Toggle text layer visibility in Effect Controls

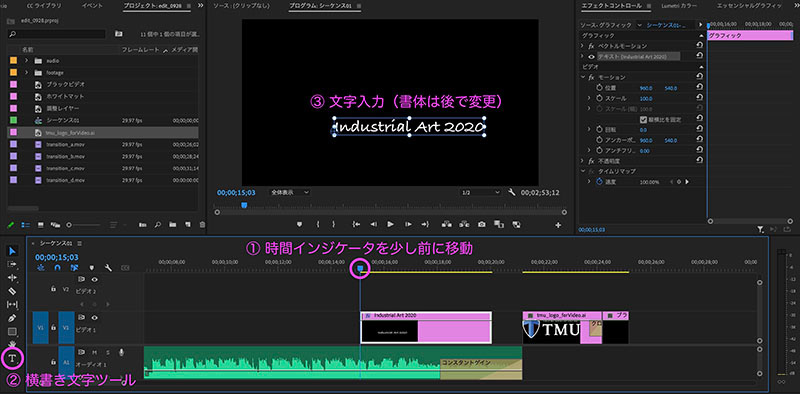click(x=592, y=57)
